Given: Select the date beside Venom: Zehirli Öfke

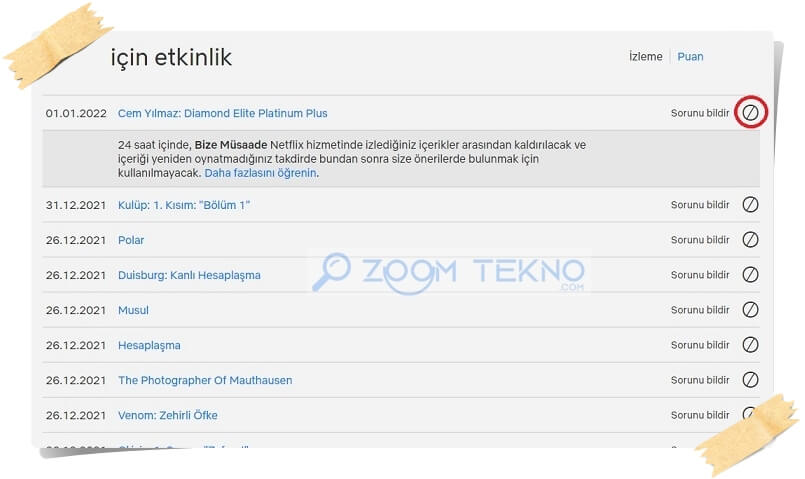Looking at the screenshot, I should 76,415.
